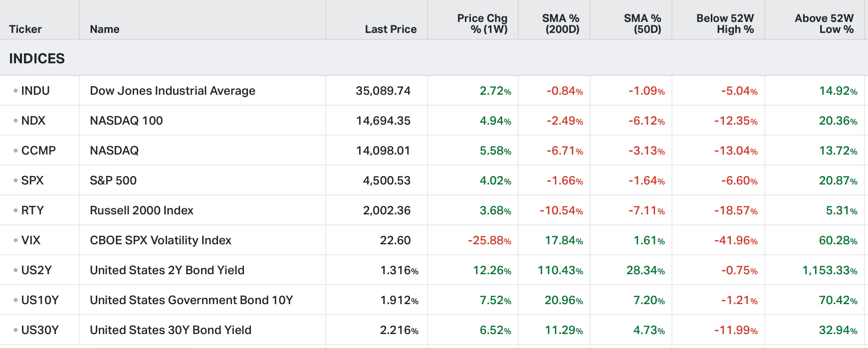Viewport: 868px width, 348px height.
Task: Click the 20.87% above 52W low value
Action: (838, 180)
